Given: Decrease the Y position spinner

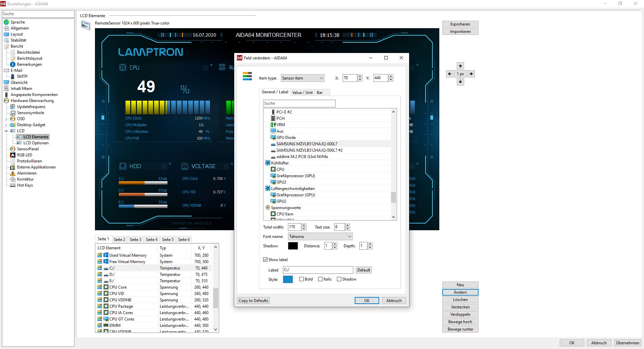Looking at the screenshot, I should click(x=391, y=80).
